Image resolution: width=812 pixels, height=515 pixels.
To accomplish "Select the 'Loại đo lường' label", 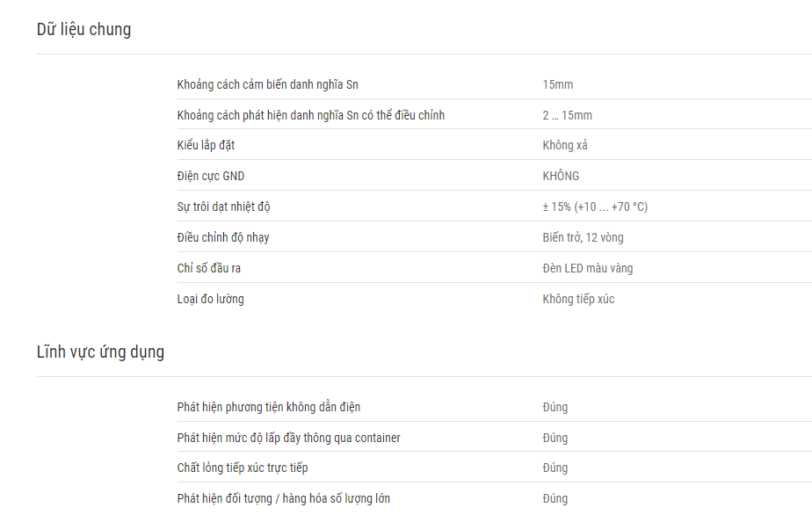I will coord(210,299).
